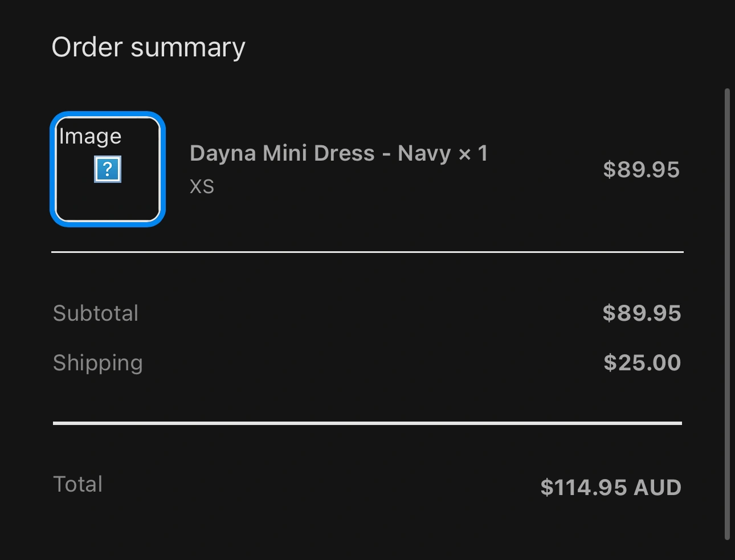
Task: Click the Subtotal amount of $89.95
Action: [x=642, y=313]
